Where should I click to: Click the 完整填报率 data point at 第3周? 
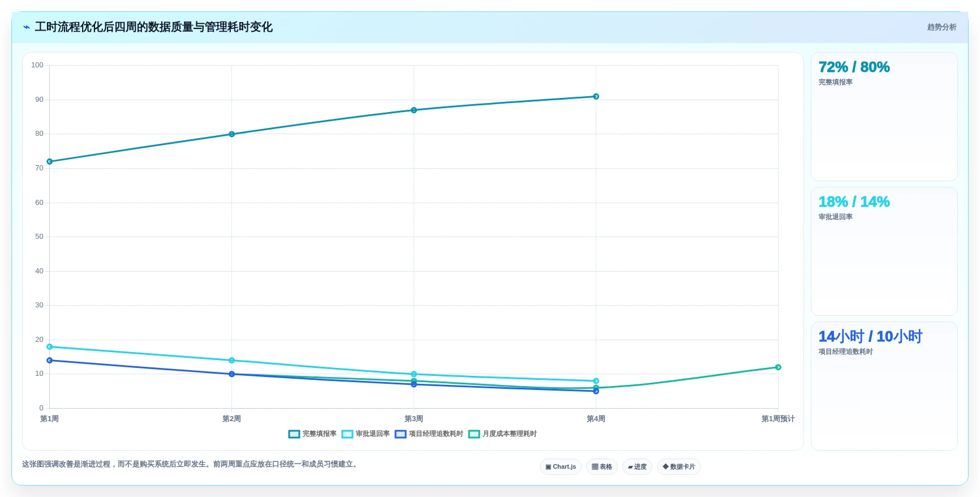pos(414,110)
